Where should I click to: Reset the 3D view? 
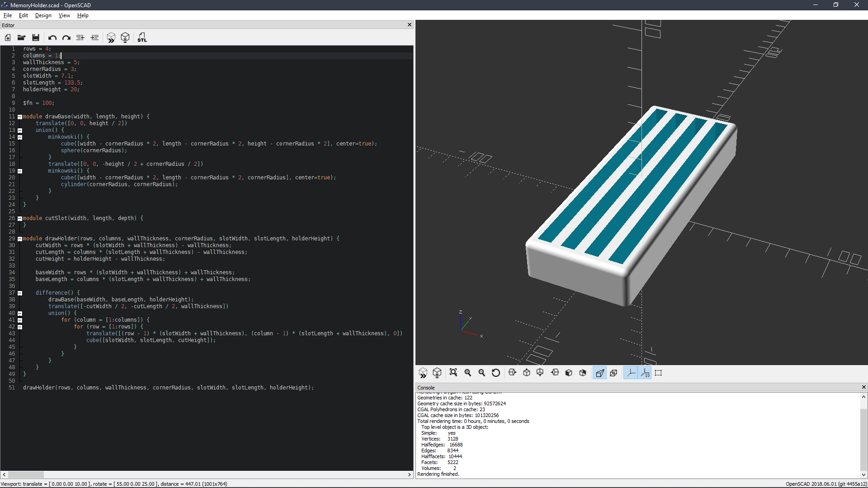[496, 373]
